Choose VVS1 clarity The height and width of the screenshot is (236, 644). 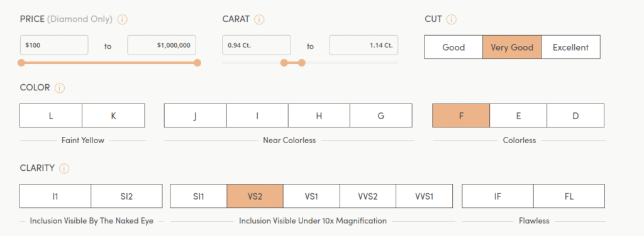(425, 196)
